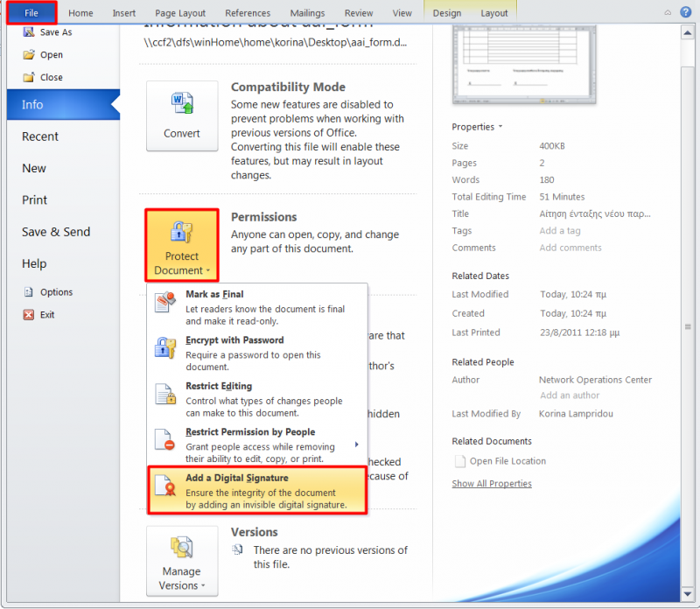Switch to the Page Layout tab
The width and height of the screenshot is (700, 609).
coord(180,13)
